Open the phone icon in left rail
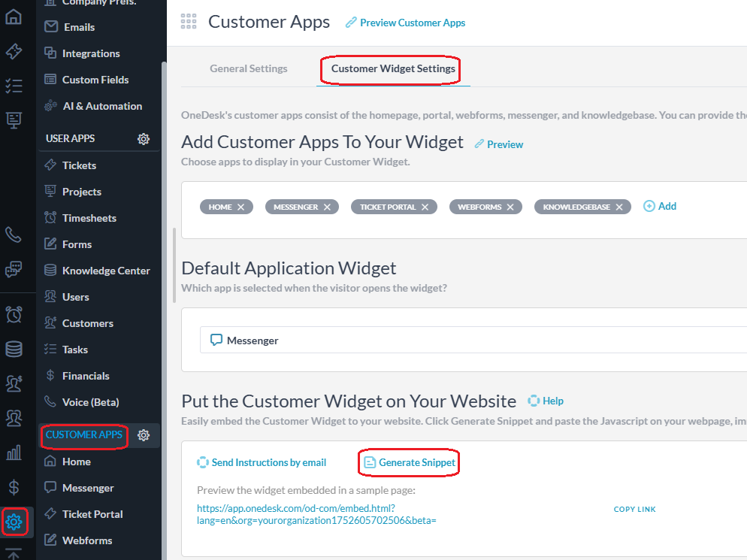The width and height of the screenshot is (747, 560). [14, 234]
